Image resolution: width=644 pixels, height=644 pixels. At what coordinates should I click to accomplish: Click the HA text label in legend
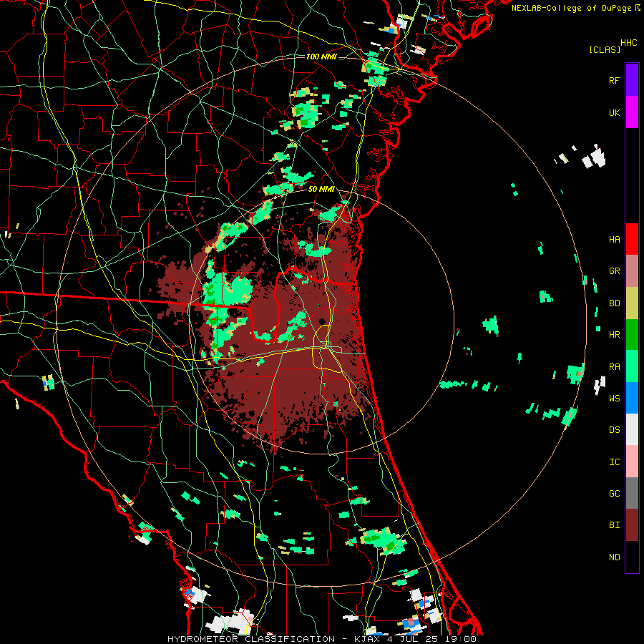614,240
